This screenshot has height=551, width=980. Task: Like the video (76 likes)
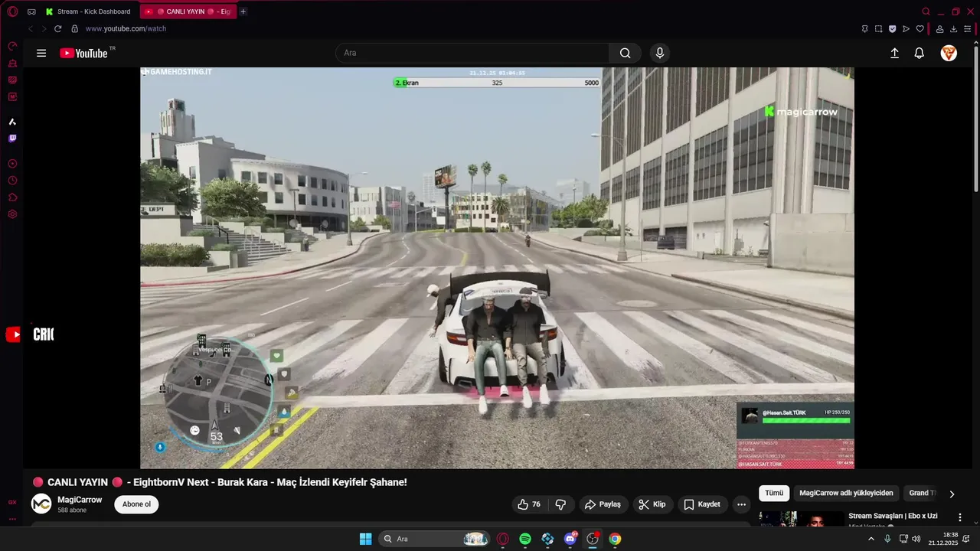529,504
